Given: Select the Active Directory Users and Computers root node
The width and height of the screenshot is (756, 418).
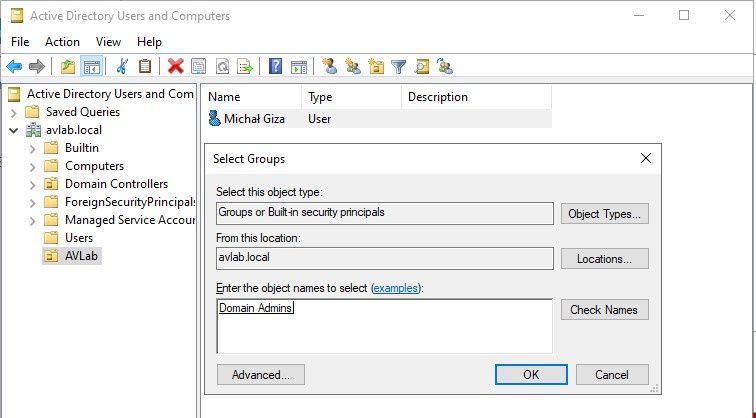Looking at the screenshot, I should [x=110, y=94].
